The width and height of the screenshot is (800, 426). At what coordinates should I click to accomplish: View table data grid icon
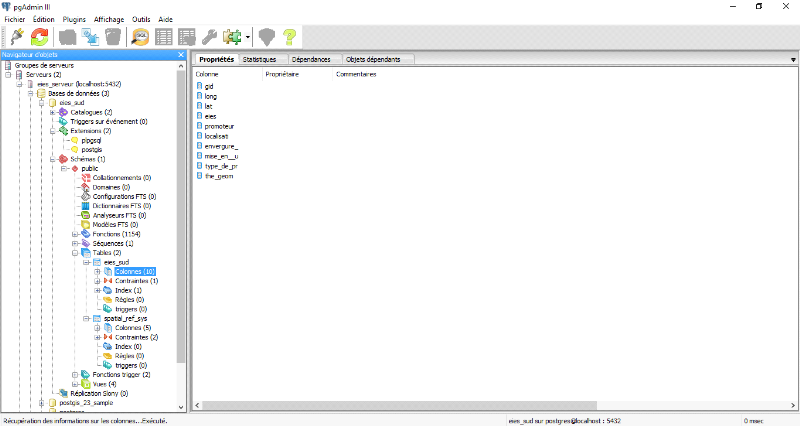pos(164,37)
